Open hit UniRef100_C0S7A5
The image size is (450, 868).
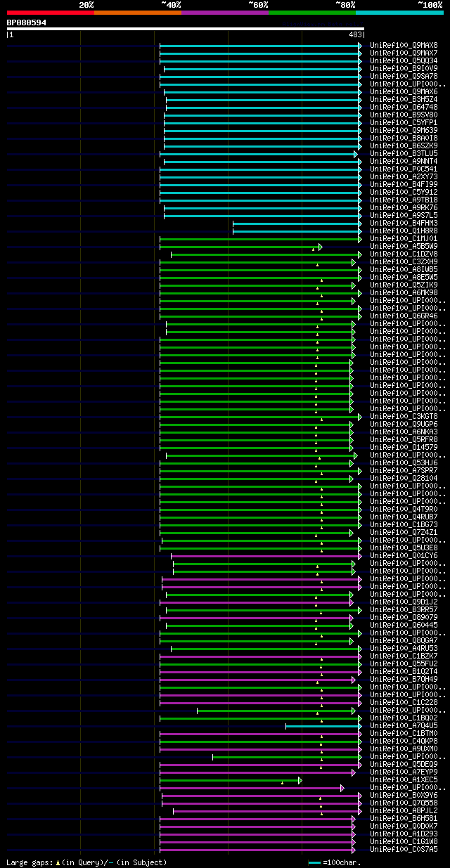405,850
